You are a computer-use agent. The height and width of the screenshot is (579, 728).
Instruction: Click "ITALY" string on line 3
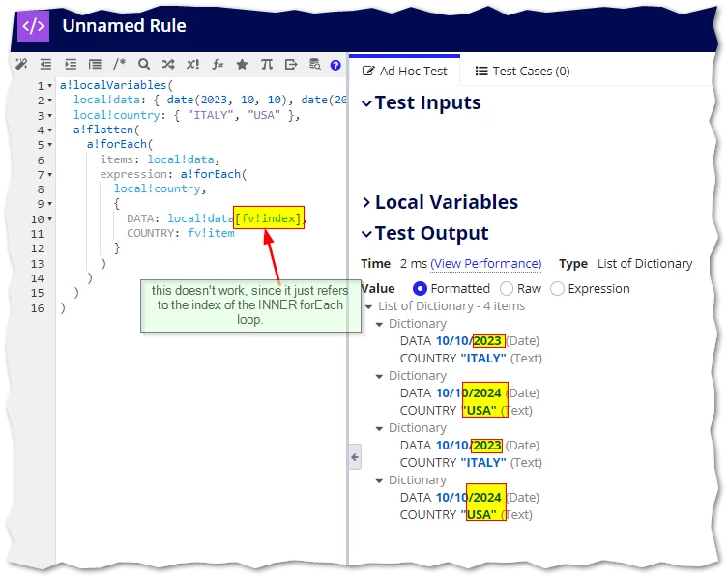[x=210, y=115]
